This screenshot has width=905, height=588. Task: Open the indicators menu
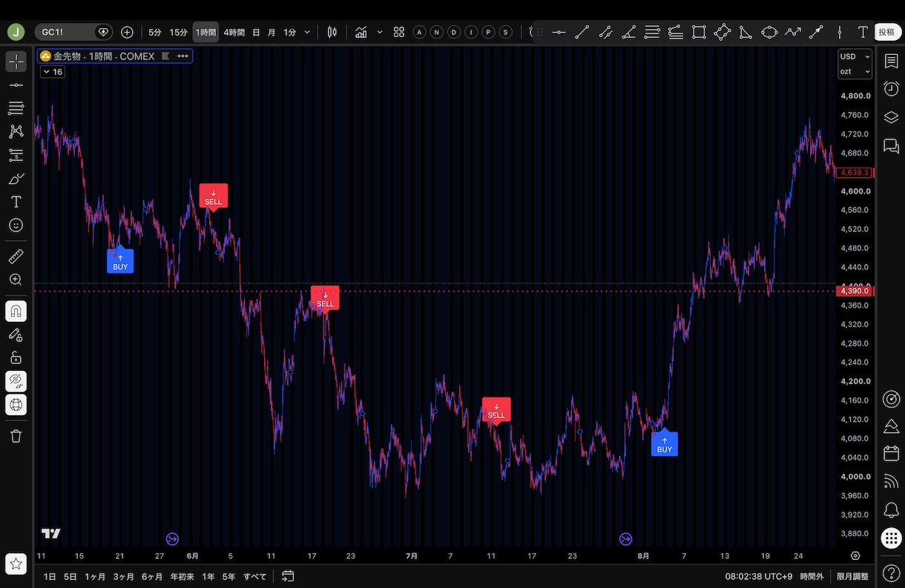pyautogui.click(x=361, y=32)
